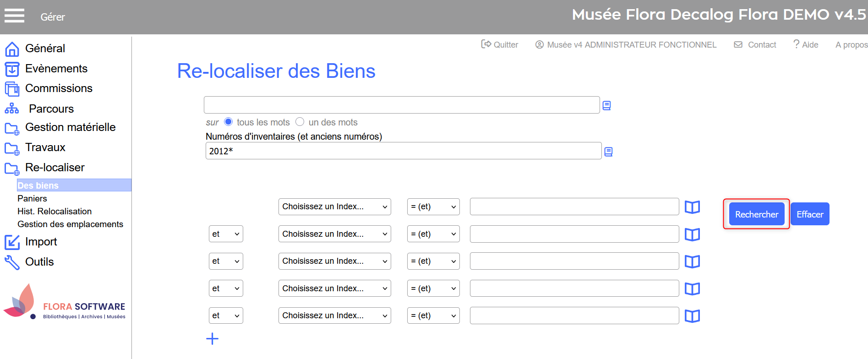Viewport: 868px width, 359px height.
Task: Click the inventory number field containing 2012*
Action: (403, 151)
